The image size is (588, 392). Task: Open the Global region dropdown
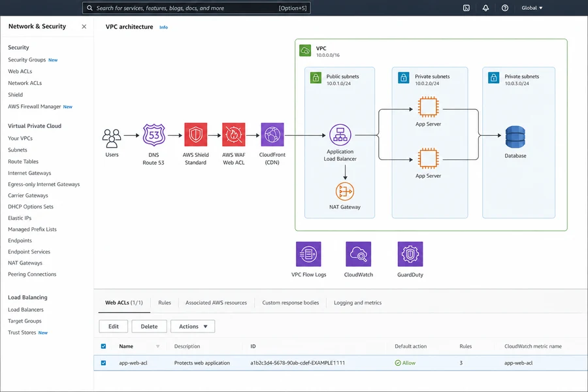tap(532, 8)
